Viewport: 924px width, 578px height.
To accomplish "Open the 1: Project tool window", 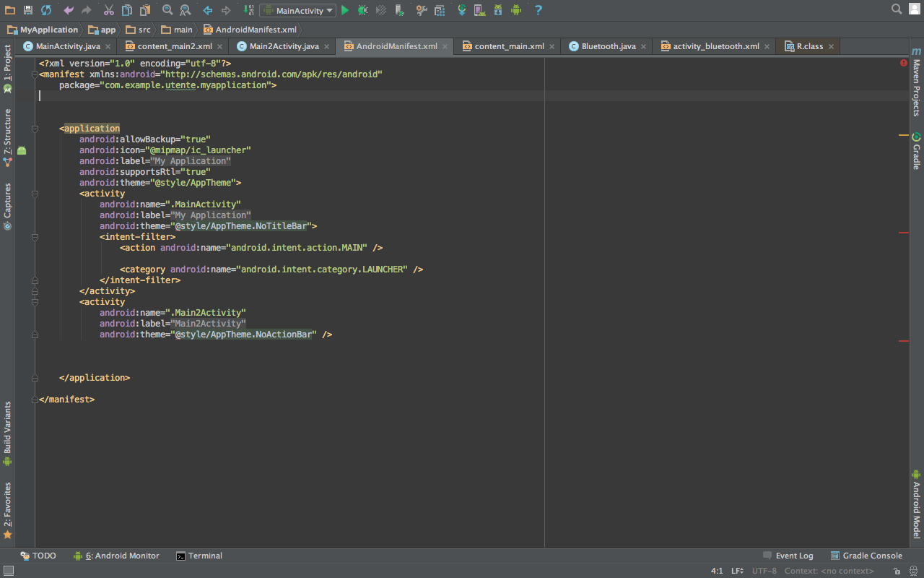I will [7, 69].
